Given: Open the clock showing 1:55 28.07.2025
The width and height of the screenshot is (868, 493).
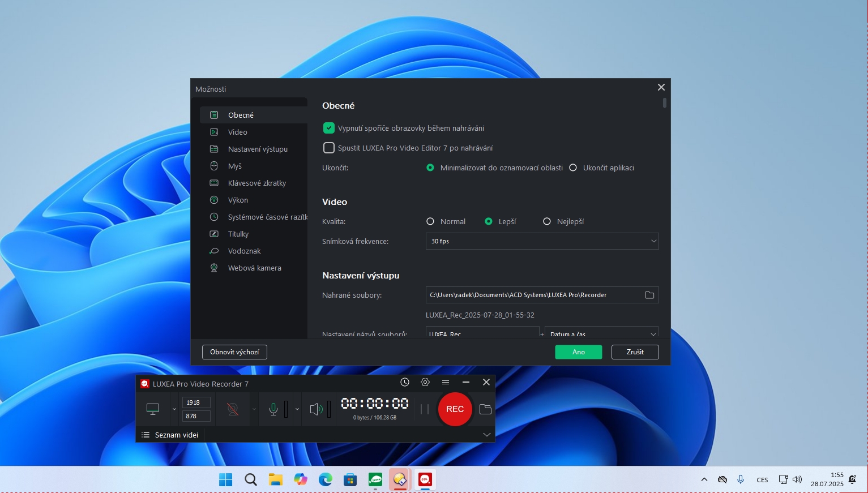Looking at the screenshot, I should (827, 479).
